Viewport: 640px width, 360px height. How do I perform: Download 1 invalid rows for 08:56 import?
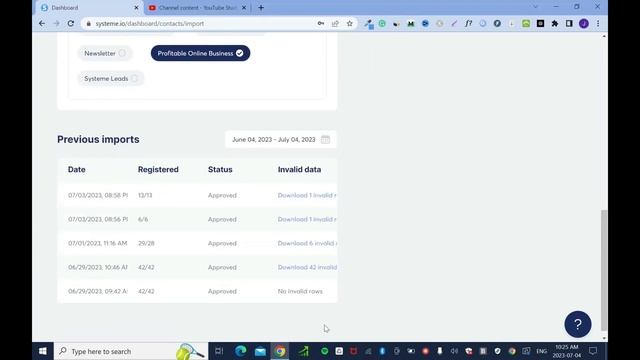point(307,219)
